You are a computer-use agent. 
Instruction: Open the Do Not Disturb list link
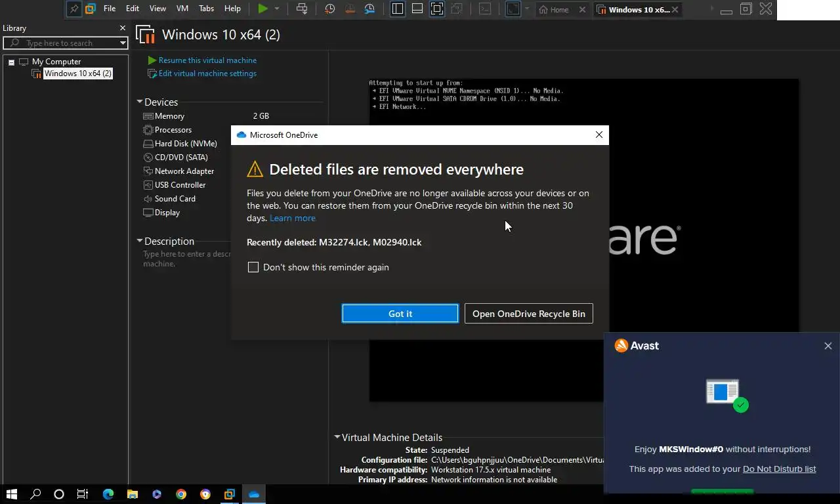pos(780,469)
